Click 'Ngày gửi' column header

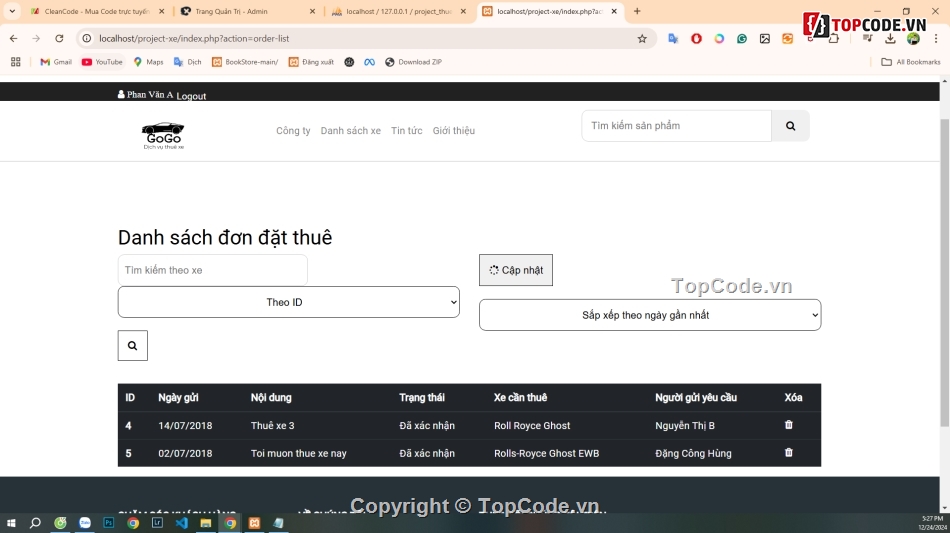[x=178, y=397]
